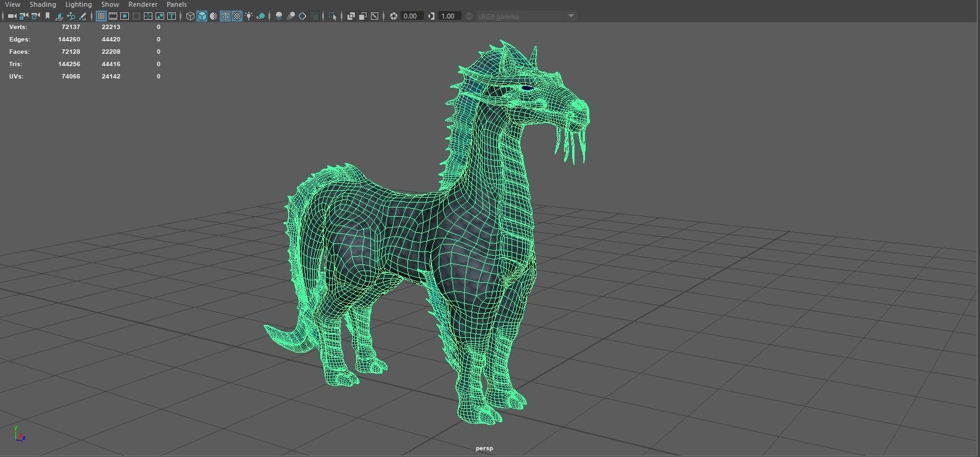Click the Faces count 72128

71,52
